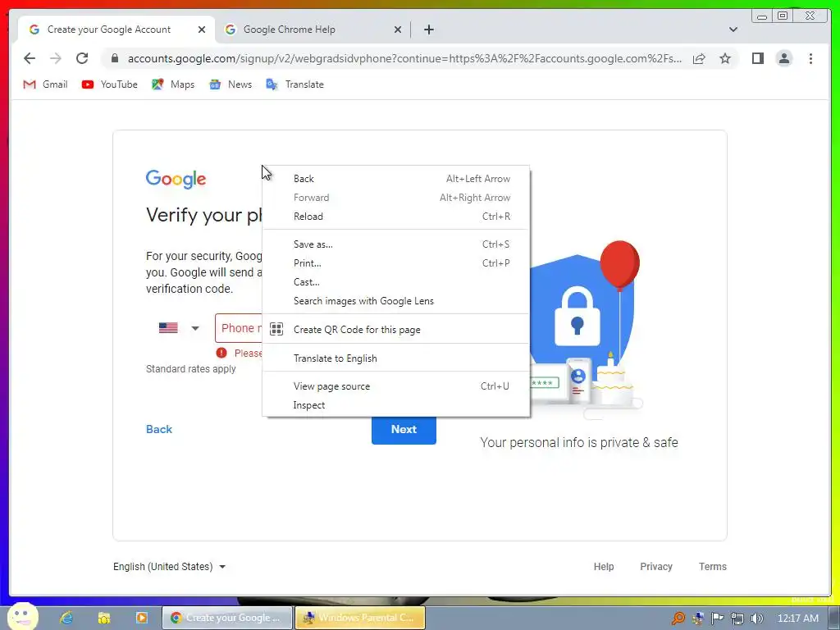
Task: Click the Back link on signup form
Action: point(159,429)
